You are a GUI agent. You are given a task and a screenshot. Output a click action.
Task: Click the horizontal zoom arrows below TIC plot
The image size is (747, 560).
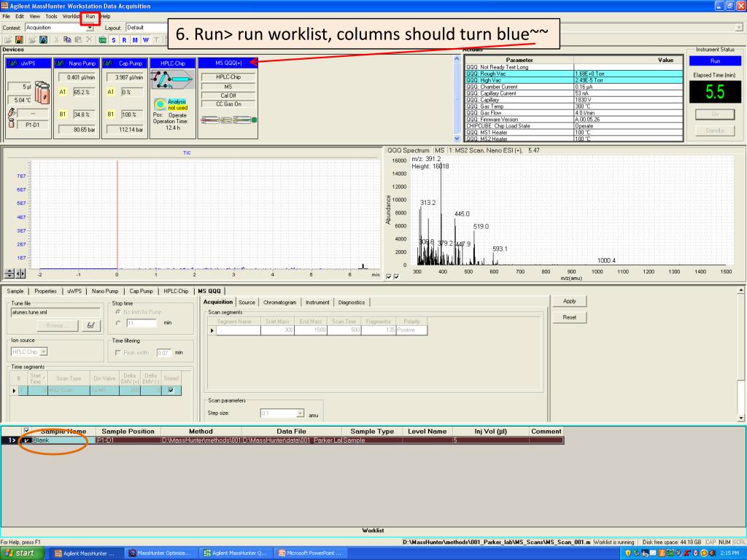20,274
